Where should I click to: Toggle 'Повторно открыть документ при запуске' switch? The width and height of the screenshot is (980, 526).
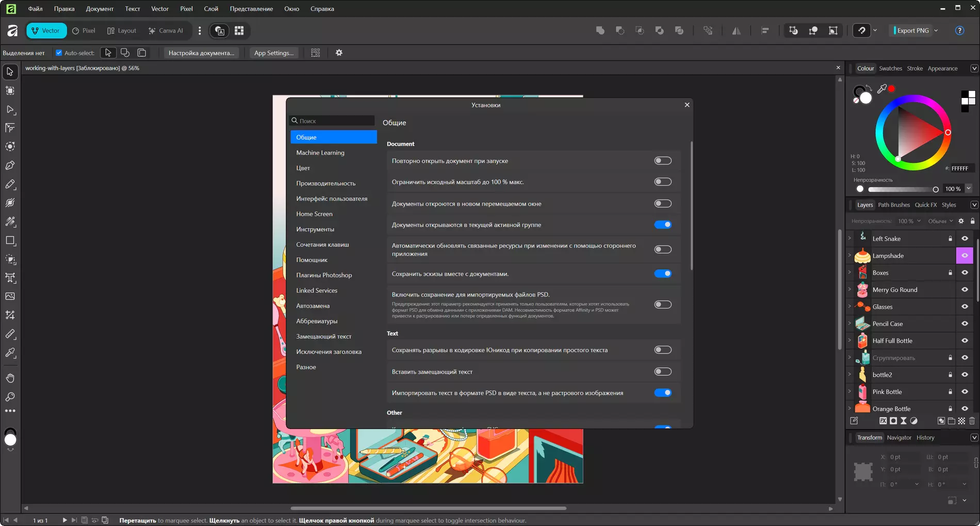pos(662,161)
